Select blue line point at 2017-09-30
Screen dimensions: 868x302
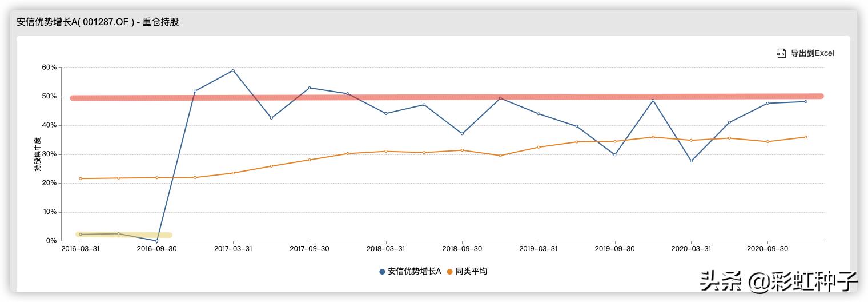pyautogui.click(x=310, y=88)
